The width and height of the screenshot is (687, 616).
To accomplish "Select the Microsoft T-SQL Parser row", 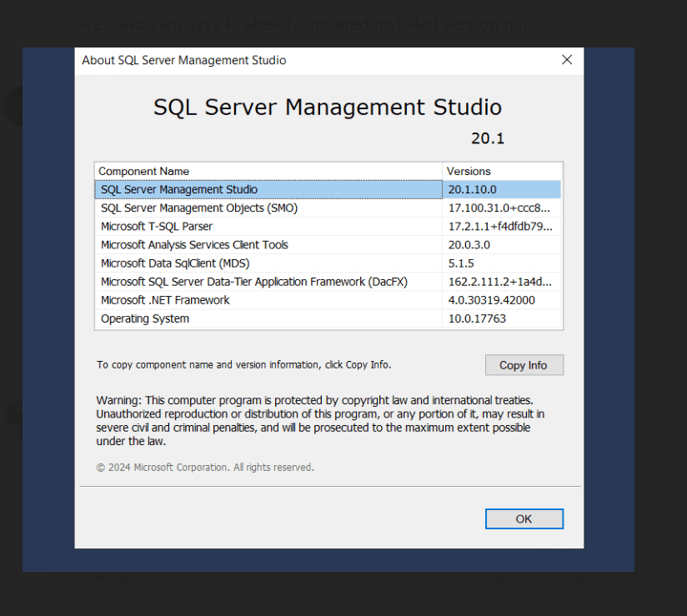I will click(157, 227).
